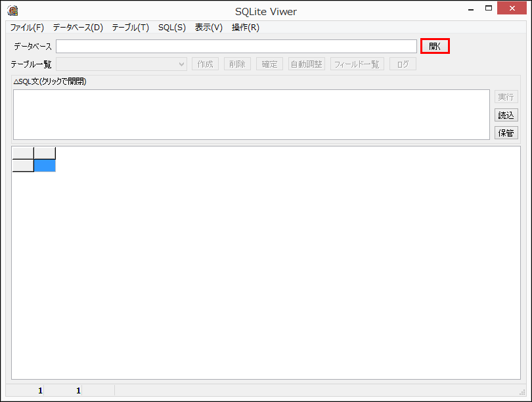Open the SQL(S) menu
532x402 pixels.
pos(172,28)
